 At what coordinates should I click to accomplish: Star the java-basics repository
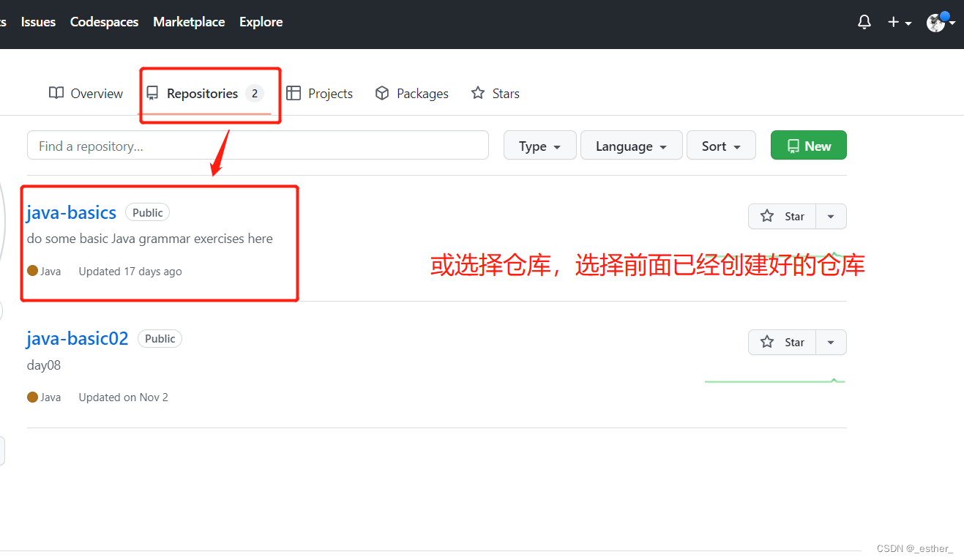click(x=782, y=216)
